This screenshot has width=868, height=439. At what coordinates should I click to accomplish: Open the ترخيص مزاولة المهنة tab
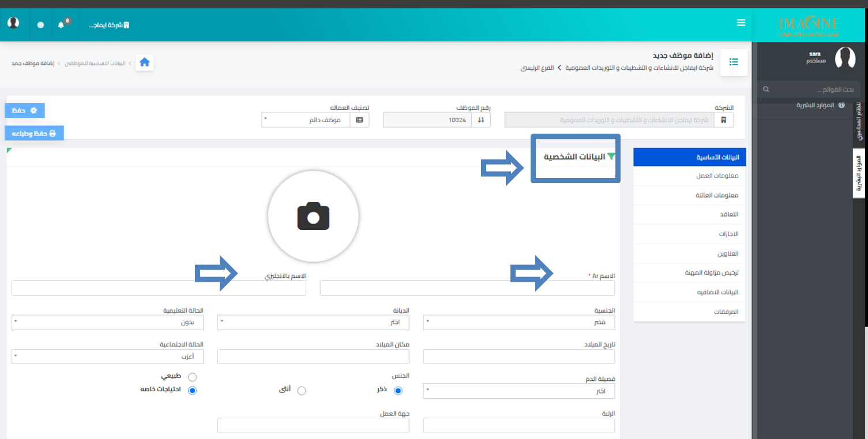pyautogui.click(x=689, y=273)
